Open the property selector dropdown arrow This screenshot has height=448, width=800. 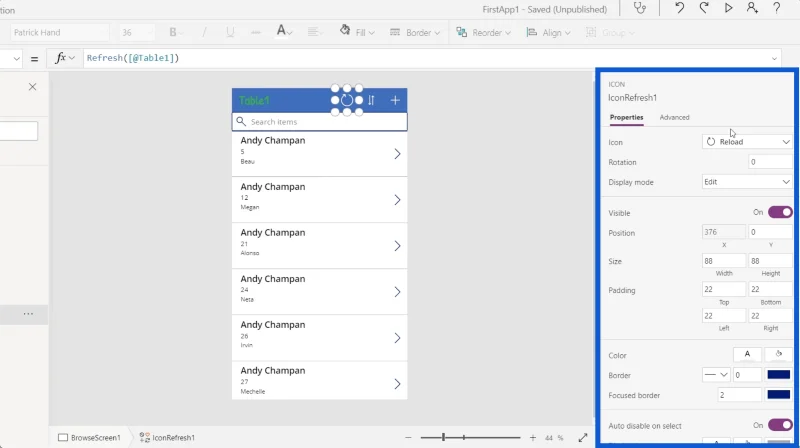coord(16,58)
